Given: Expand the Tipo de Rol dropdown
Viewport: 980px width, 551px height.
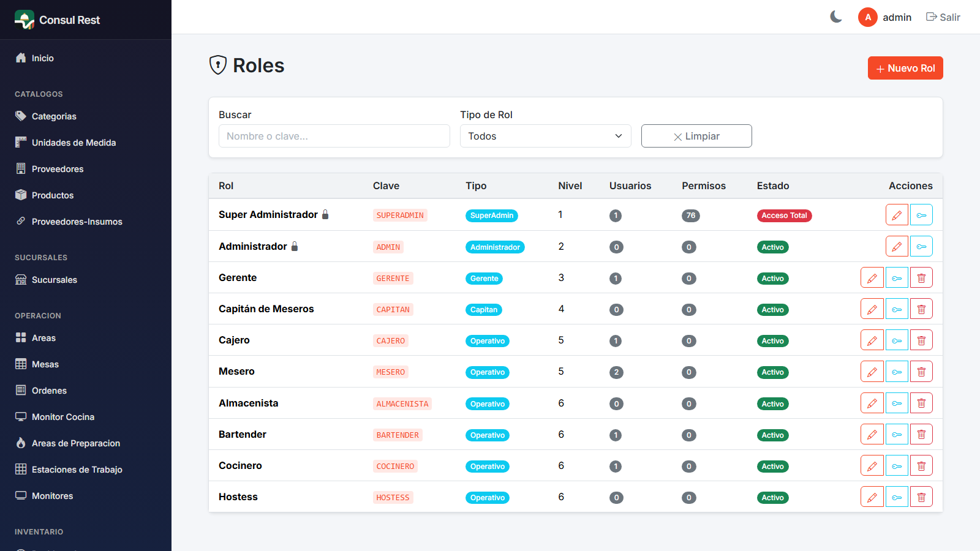Looking at the screenshot, I should point(546,136).
